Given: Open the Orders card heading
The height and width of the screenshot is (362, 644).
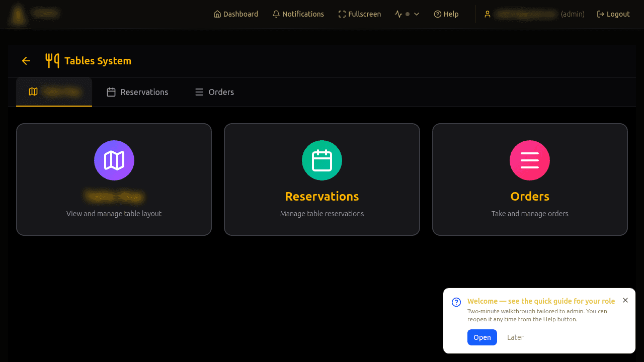Looking at the screenshot, I should click(x=530, y=196).
